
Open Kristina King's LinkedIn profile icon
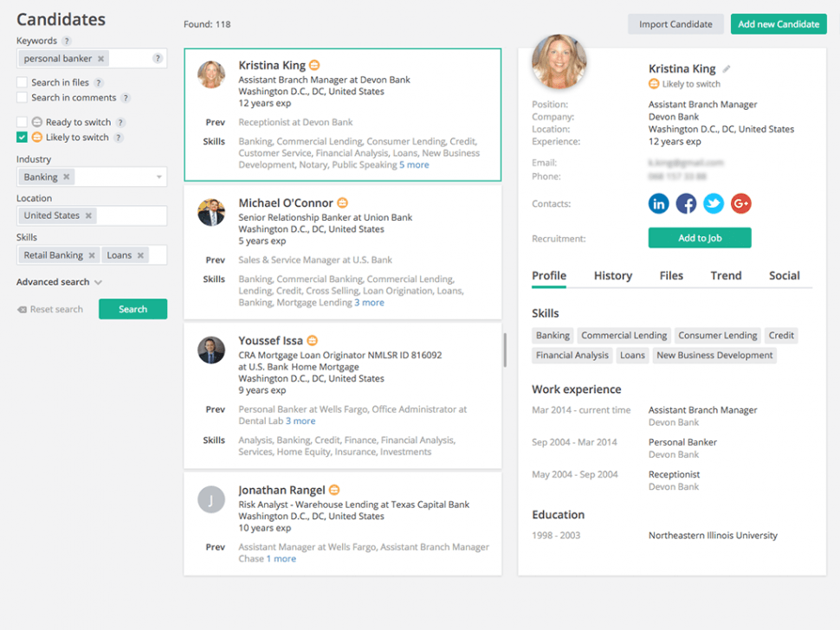coord(658,203)
